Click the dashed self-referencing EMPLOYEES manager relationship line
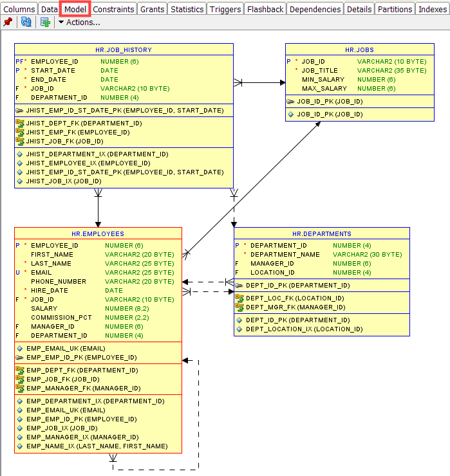This screenshot has width=450, height=476. point(198,416)
